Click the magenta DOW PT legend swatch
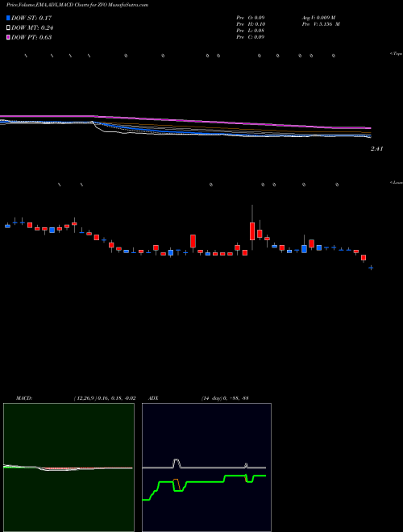This screenshot has height=532, width=403. (8, 37)
